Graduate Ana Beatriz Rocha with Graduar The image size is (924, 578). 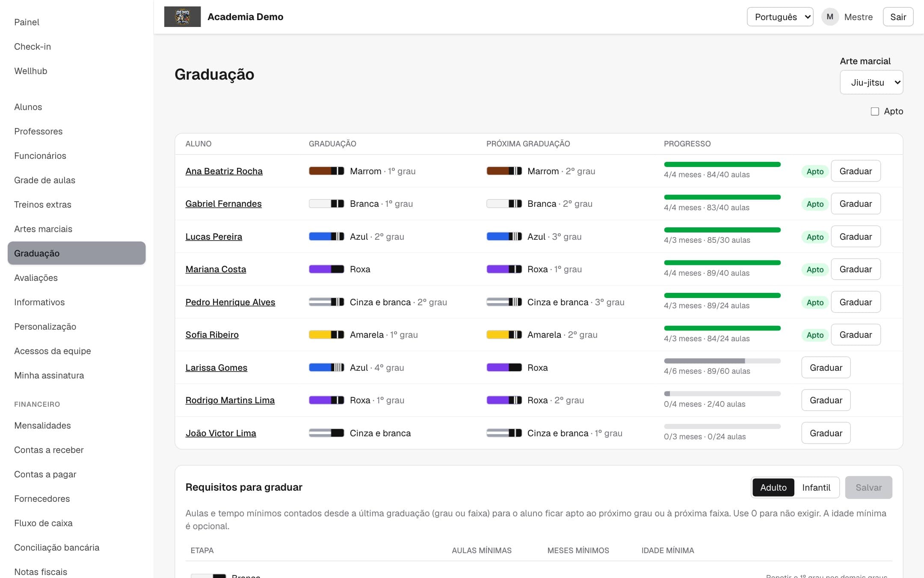tap(856, 171)
